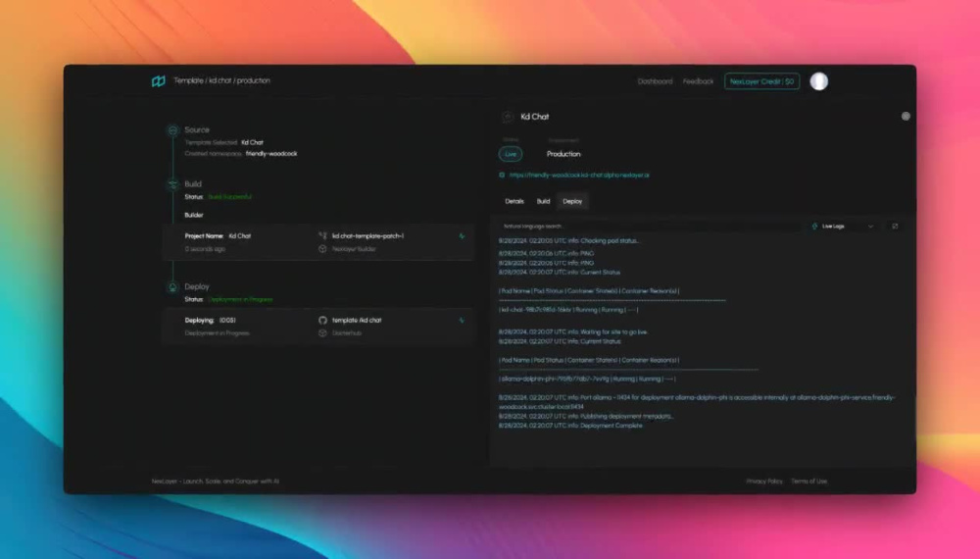Click the kd-chat-template-patch-1 branch name
The image size is (980, 559).
coord(367,235)
